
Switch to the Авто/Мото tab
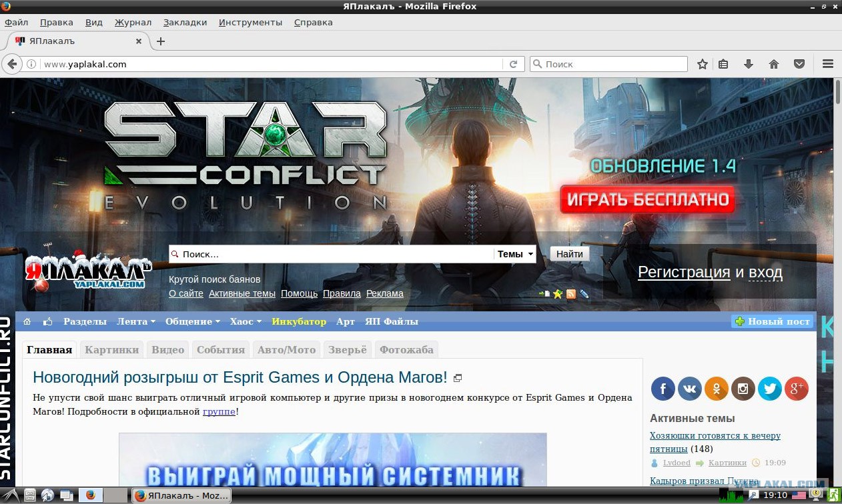tap(286, 349)
